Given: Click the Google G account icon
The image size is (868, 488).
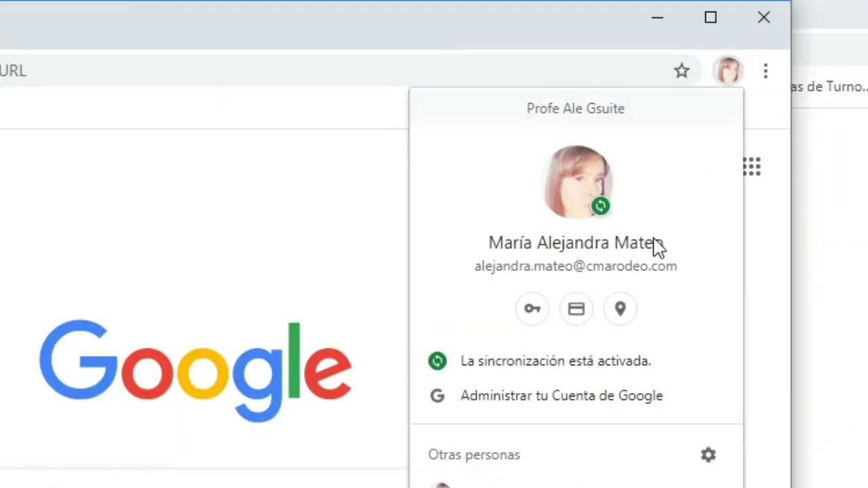Looking at the screenshot, I should click(x=437, y=396).
